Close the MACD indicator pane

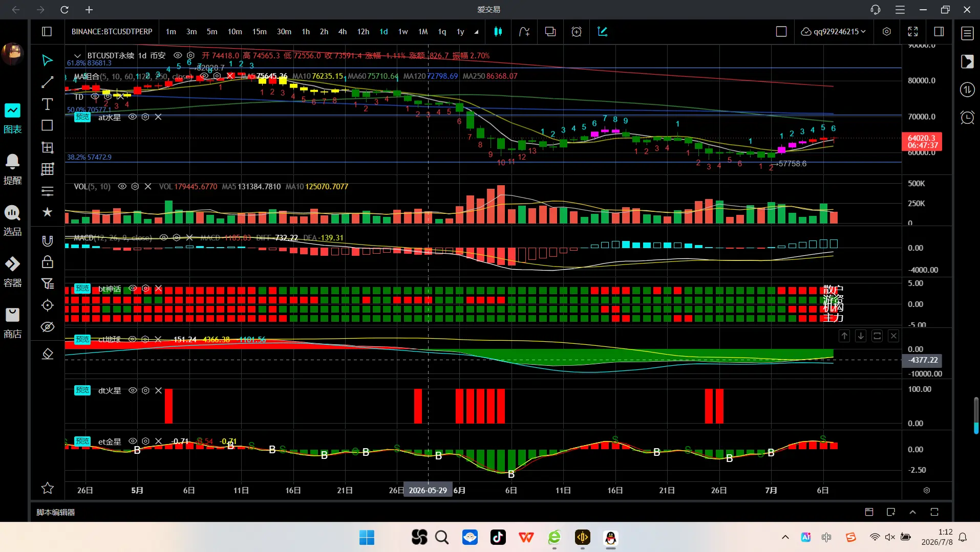(189, 238)
